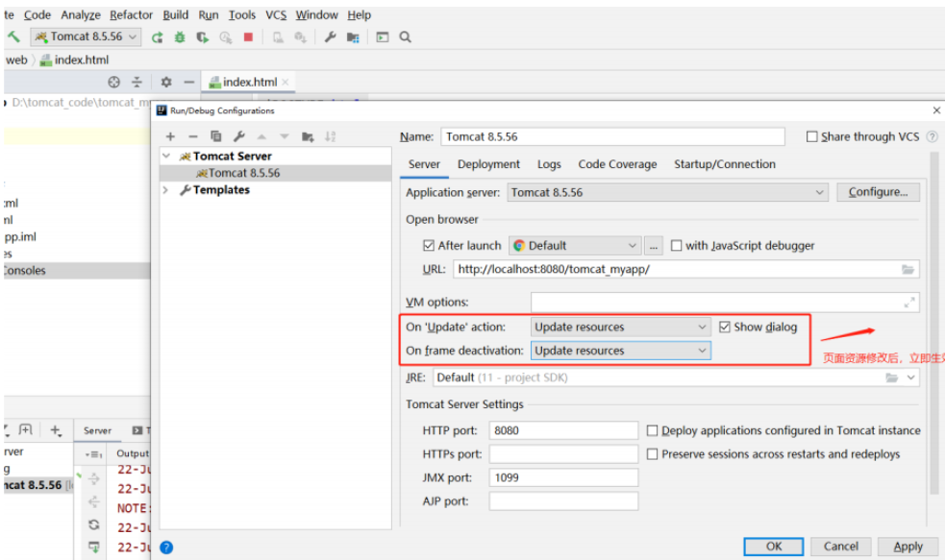Image resolution: width=945 pixels, height=560 pixels.
Task: Click the JMX port field
Action: [563, 477]
